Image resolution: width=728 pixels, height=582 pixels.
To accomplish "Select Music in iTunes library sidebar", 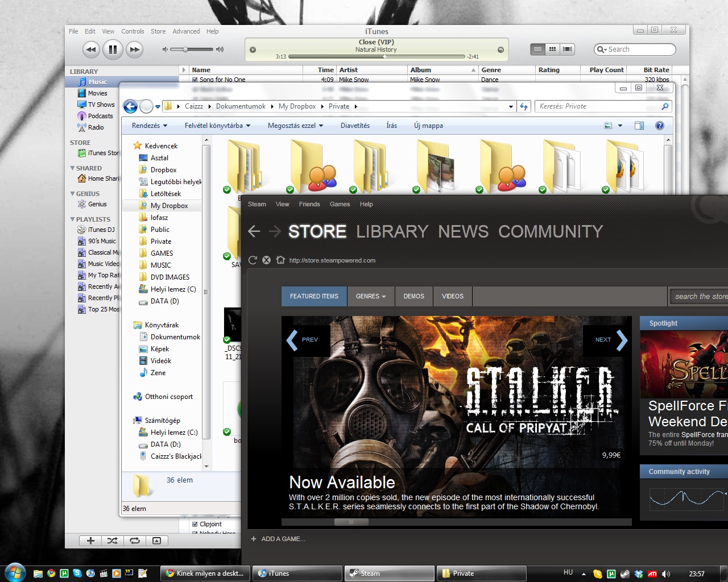I will [97, 82].
